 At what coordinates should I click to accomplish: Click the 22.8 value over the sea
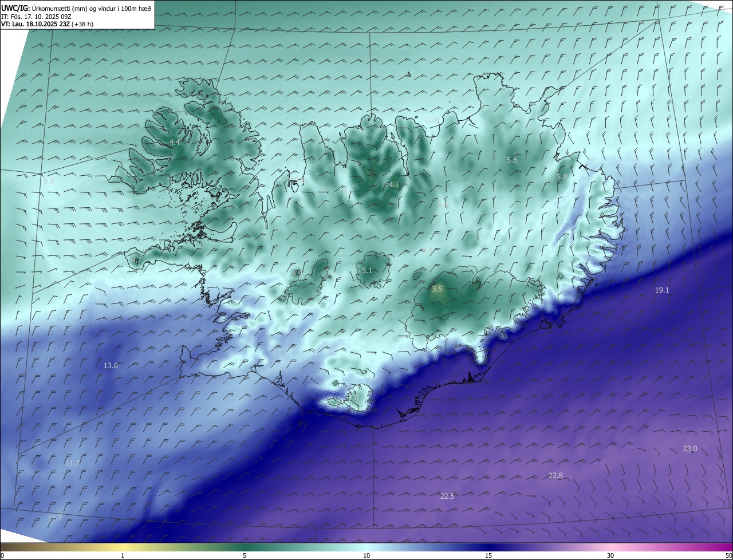click(555, 475)
